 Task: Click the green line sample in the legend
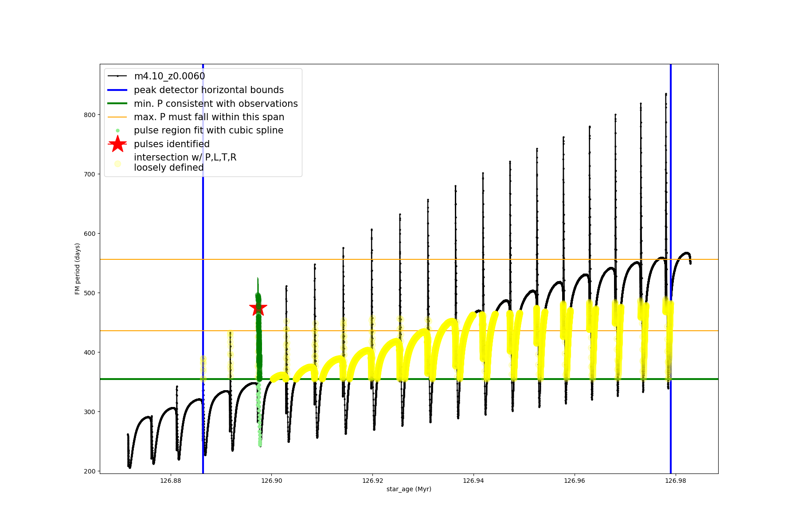(x=117, y=103)
